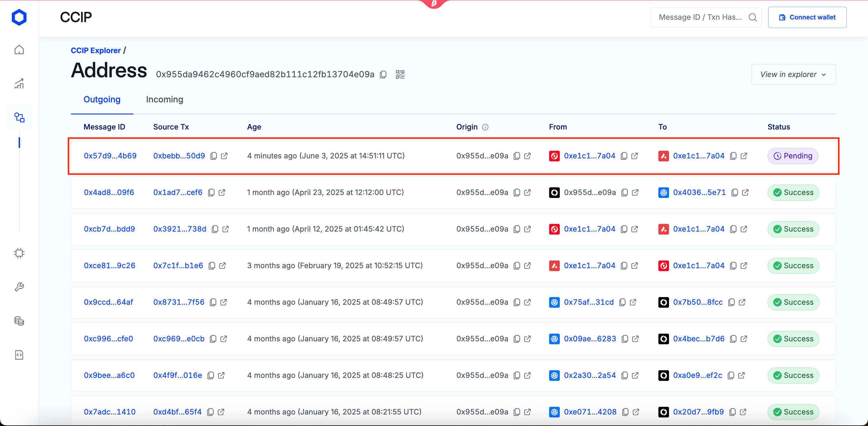Image resolution: width=868 pixels, height=426 pixels.
Task: Select the Outgoing tab
Action: pyautogui.click(x=102, y=100)
